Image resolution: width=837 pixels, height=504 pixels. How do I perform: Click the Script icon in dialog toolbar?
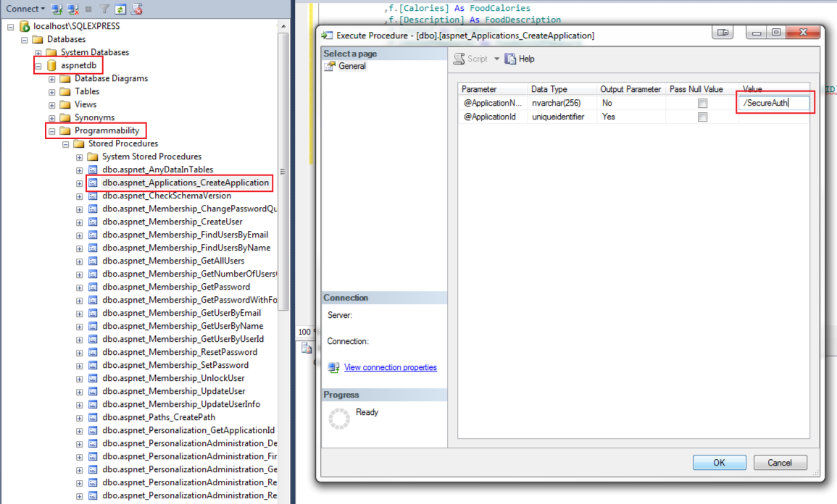point(459,59)
